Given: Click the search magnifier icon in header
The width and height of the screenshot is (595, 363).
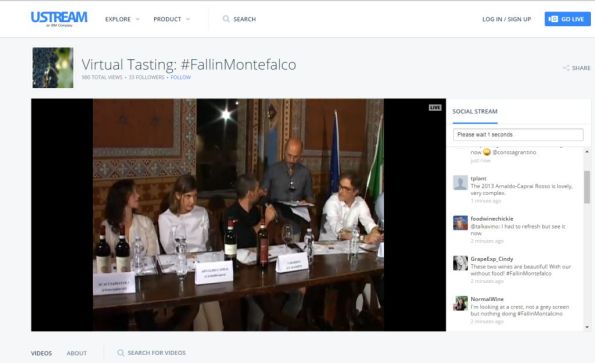Looking at the screenshot, I should [x=226, y=19].
